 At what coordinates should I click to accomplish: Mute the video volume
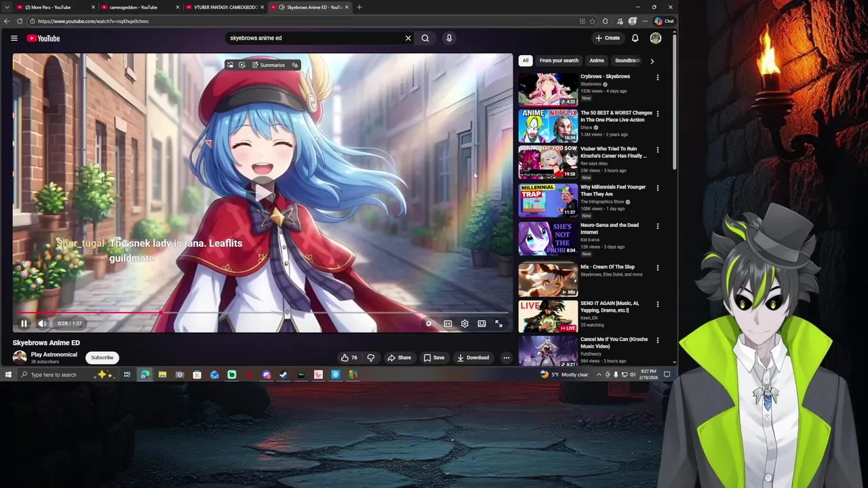(42, 323)
